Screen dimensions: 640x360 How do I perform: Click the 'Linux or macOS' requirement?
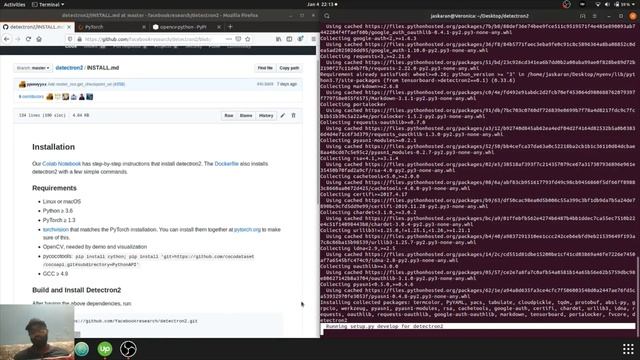point(62,202)
